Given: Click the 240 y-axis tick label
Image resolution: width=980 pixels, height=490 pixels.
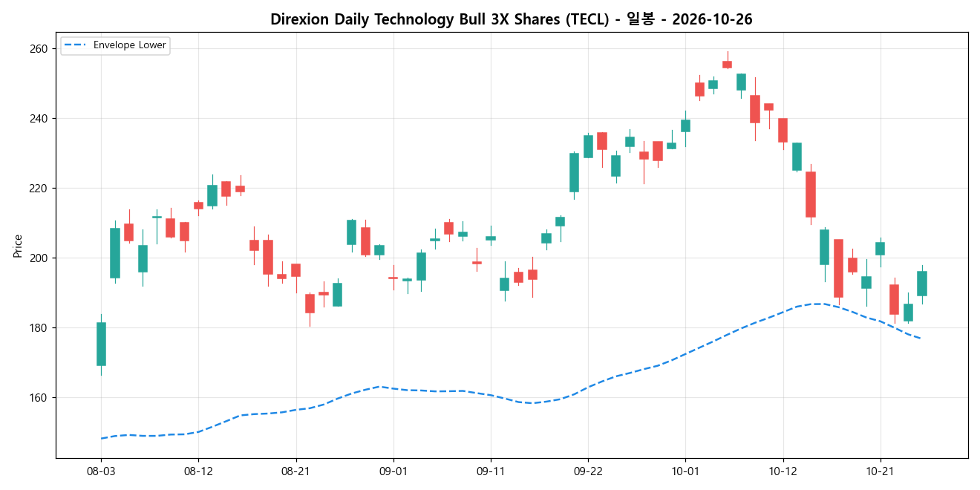Looking at the screenshot, I should click(39, 119).
